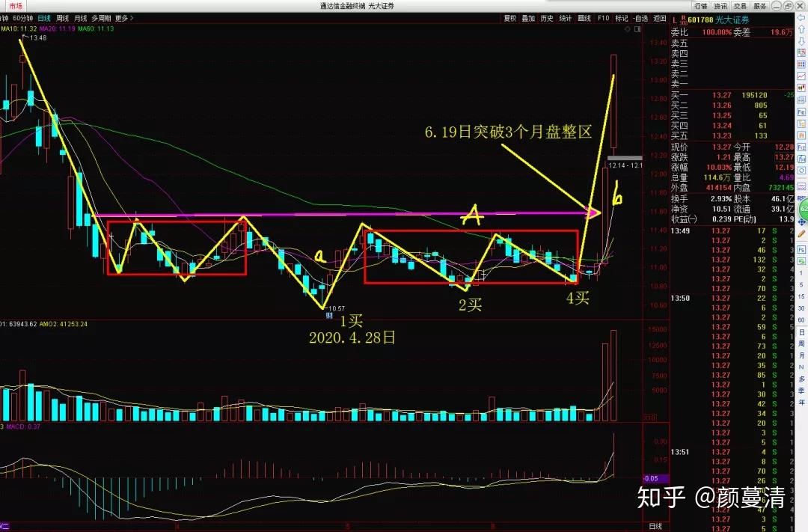
Task: Open the 行情 menu
Action: pos(701,6)
